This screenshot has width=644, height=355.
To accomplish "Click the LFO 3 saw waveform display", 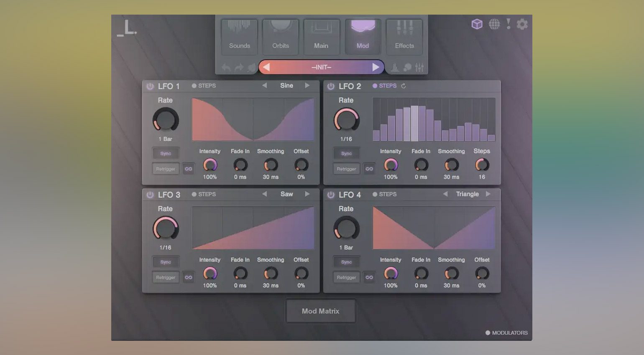I will coord(253,228).
